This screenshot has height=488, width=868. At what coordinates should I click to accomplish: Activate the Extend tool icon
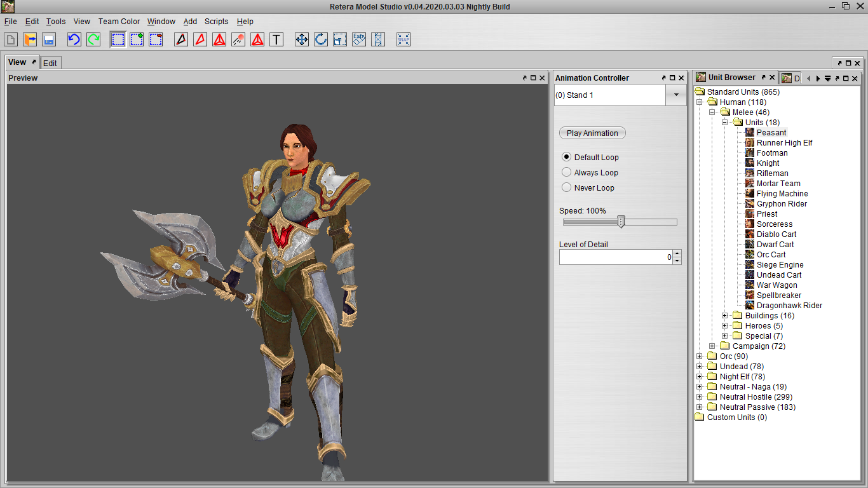[378, 39]
